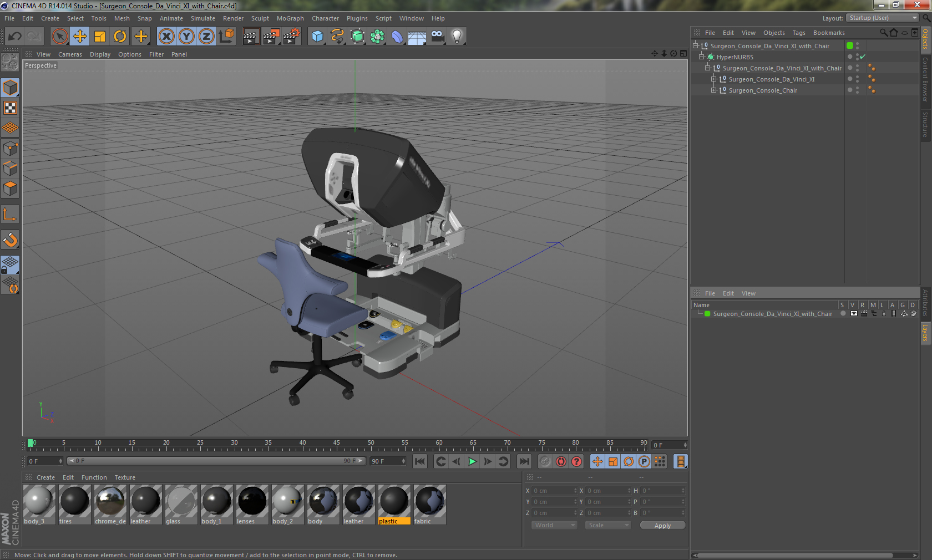The image size is (932, 560).
Task: Collapse Surgeon_Console_Da_Vinci_XI_with_Chair node under HyperNURBS
Action: 707,68
